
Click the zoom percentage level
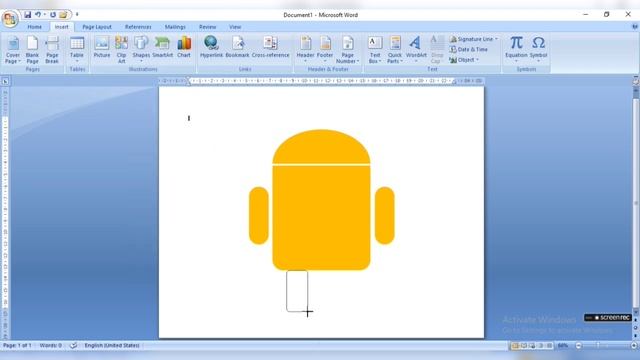(563, 346)
